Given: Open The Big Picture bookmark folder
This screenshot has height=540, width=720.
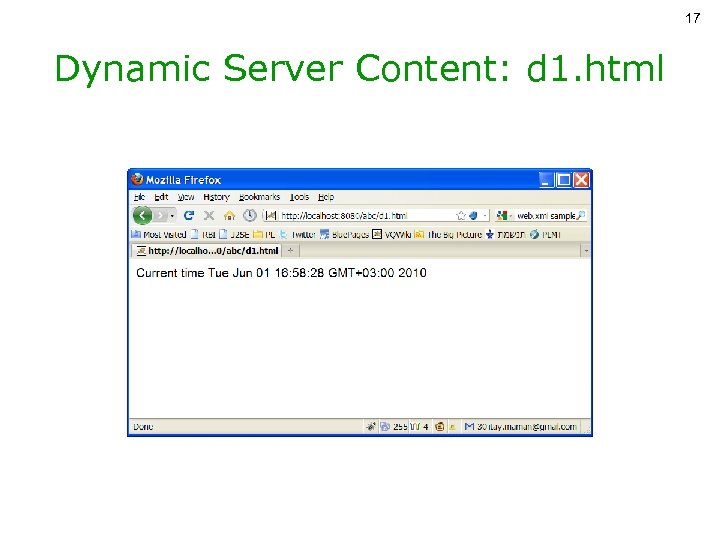Looking at the screenshot, I should (448, 235).
